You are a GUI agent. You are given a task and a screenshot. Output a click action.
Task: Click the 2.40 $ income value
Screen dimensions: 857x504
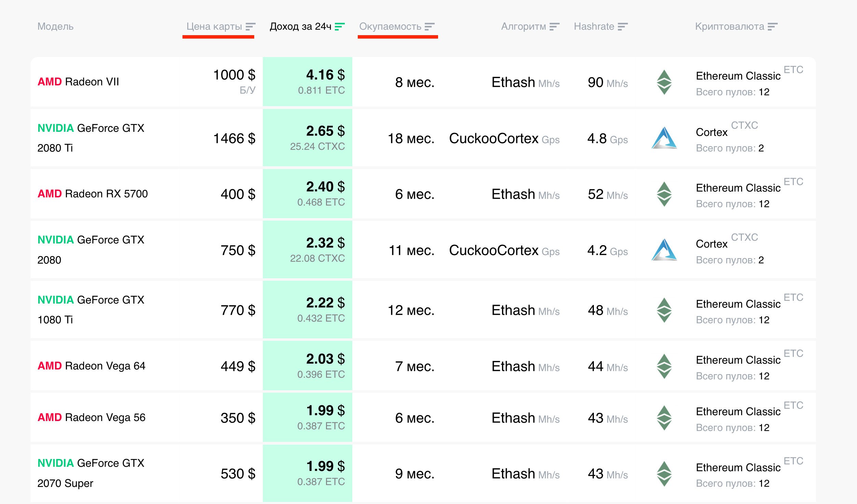coord(325,187)
